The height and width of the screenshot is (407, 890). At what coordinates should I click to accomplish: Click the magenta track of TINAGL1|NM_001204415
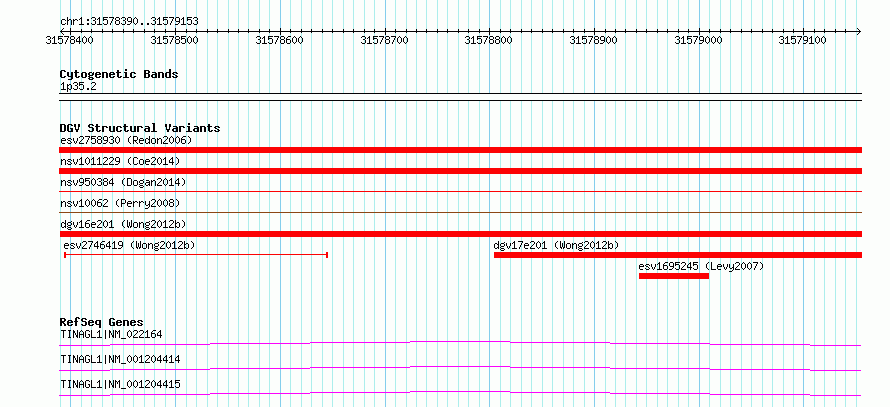(x=460, y=393)
